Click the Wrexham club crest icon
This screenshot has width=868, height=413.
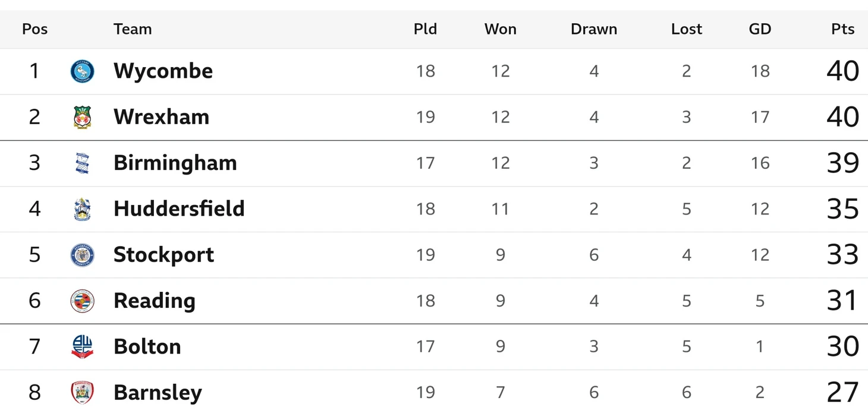click(x=82, y=117)
